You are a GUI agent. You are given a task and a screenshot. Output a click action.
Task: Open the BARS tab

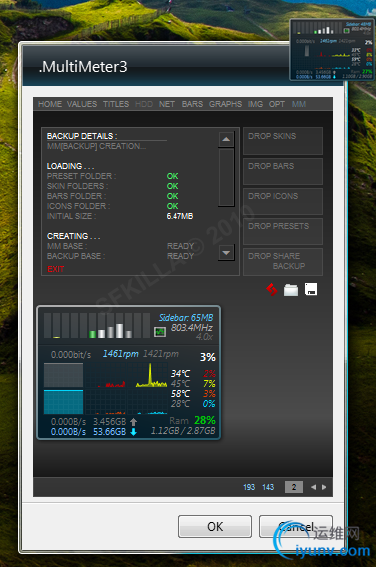(192, 104)
